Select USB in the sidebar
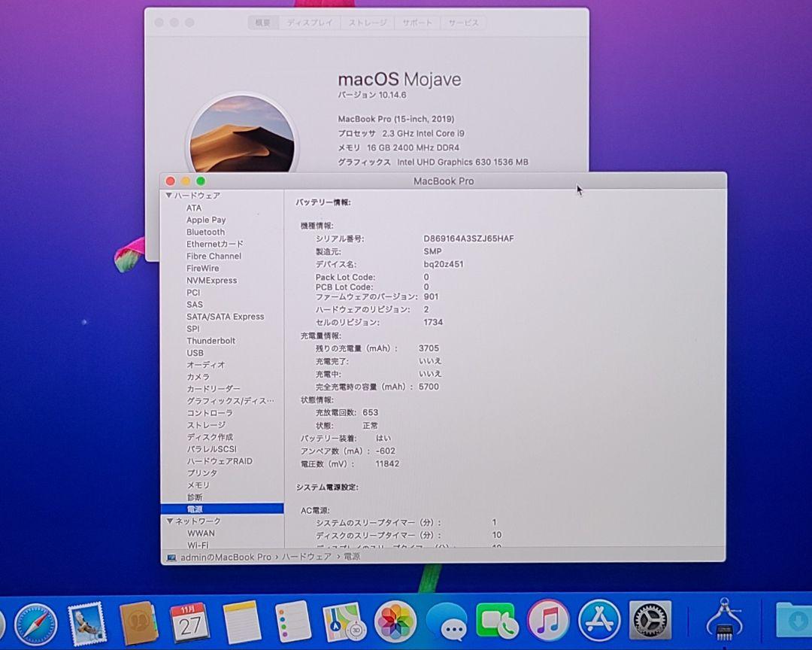This screenshot has height=650, width=812. [x=195, y=353]
